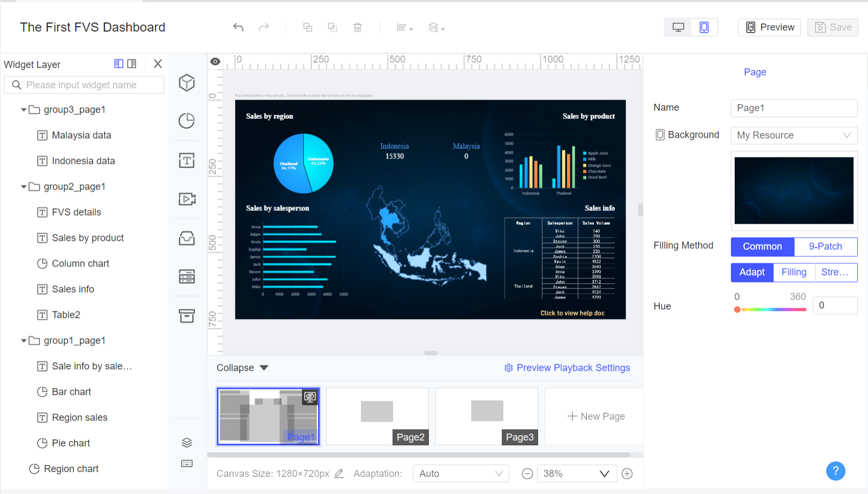868x494 pixels.
Task: Toggle the eye visibility icon above the ruler
Action: point(215,61)
